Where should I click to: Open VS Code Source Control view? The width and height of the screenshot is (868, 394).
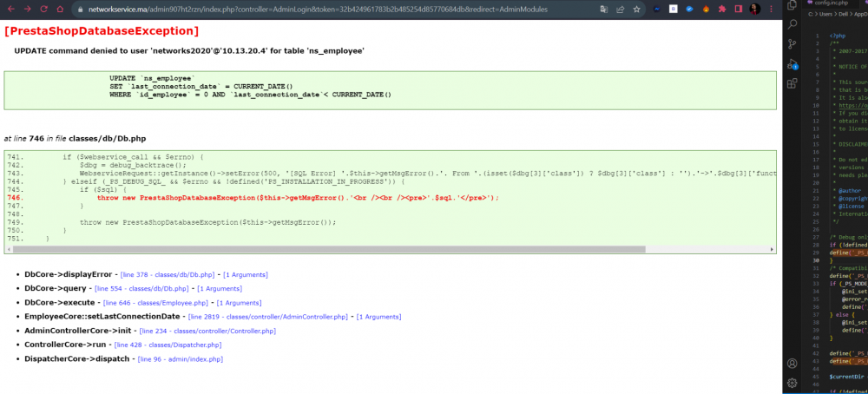click(792, 43)
